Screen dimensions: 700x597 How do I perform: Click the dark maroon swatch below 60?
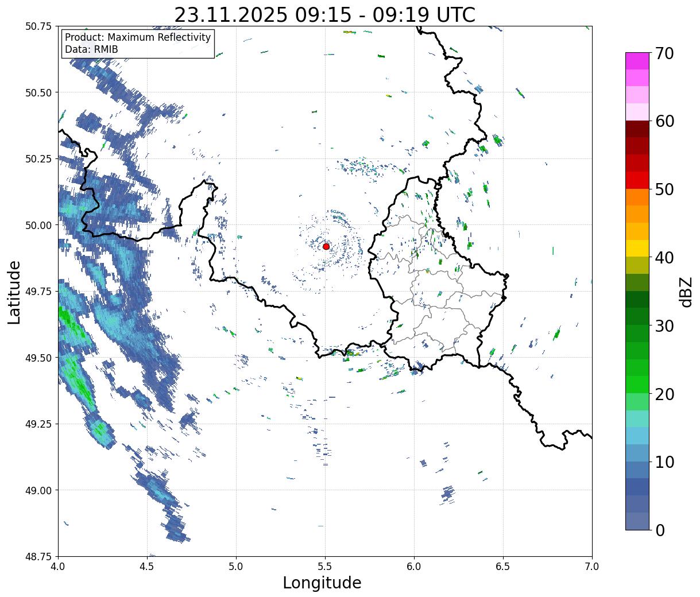(x=637, y=129)
